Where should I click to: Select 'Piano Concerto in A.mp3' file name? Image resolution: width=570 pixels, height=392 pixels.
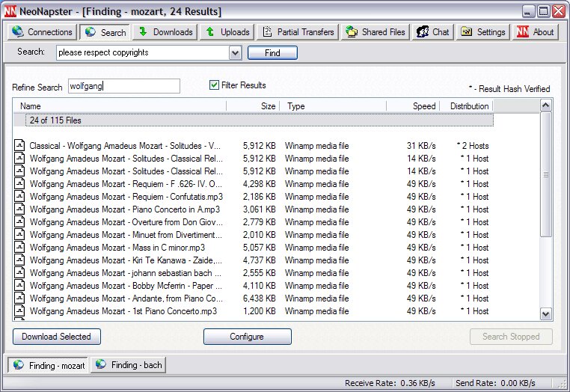(x=125, y=209)
